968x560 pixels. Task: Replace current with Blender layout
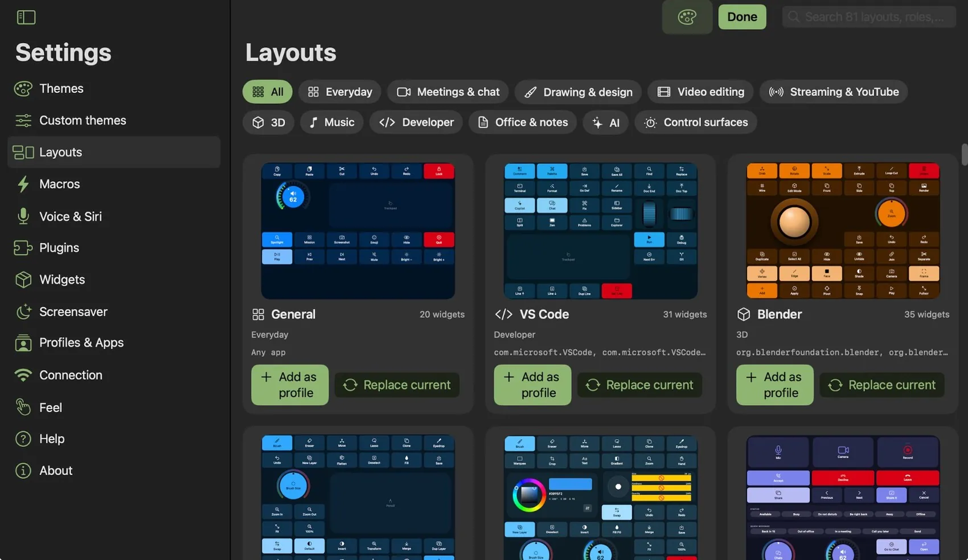click(x=882, y=385)
